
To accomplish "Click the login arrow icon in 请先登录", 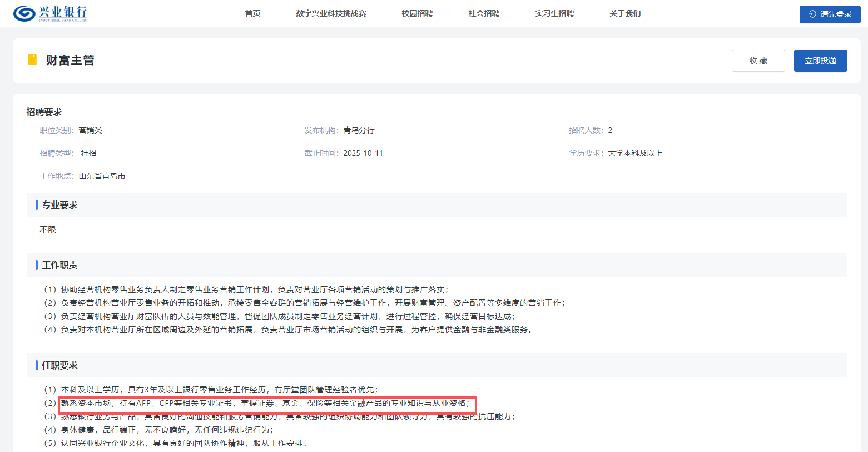I will [x=812, y=14].
